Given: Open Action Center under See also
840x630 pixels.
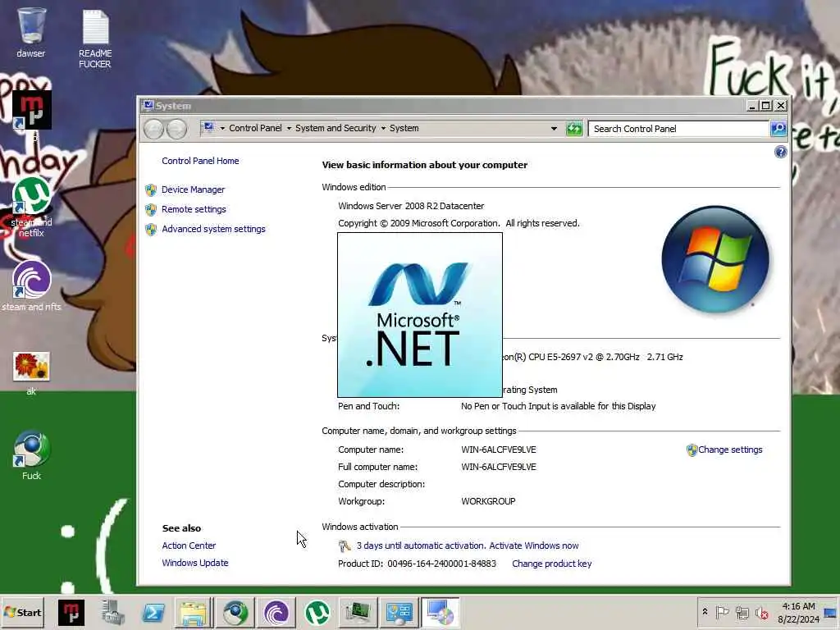Looking at the screenshot, I should (x=189, y=546).
